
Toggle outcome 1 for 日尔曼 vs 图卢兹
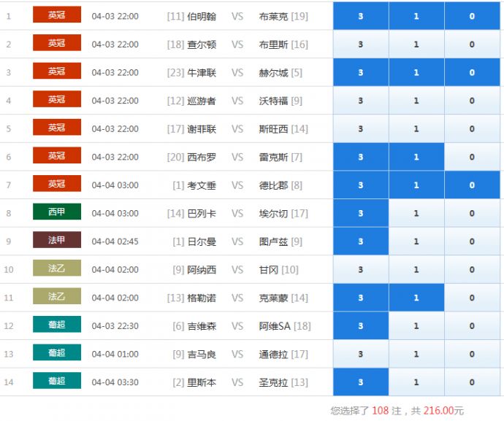click(x=416, y=242)
